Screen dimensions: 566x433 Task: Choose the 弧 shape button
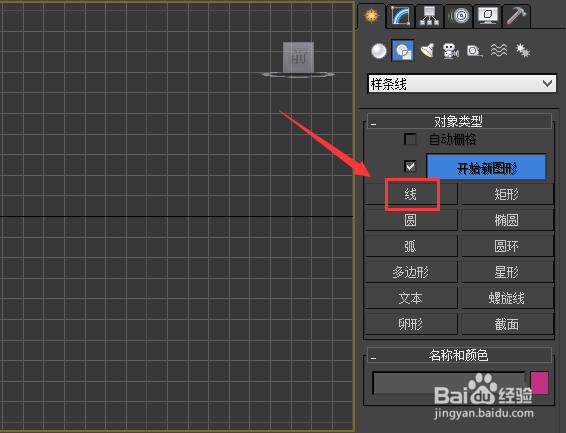click(x=411, y=246)
